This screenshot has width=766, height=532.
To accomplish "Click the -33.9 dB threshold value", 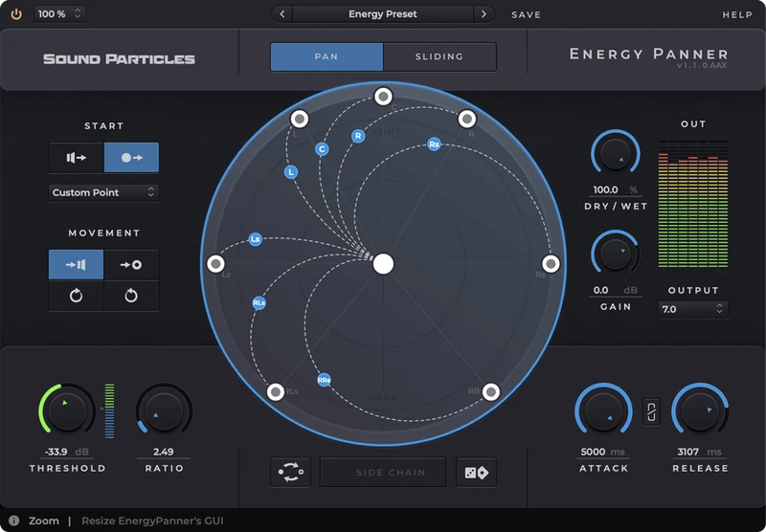I will 67,452.
